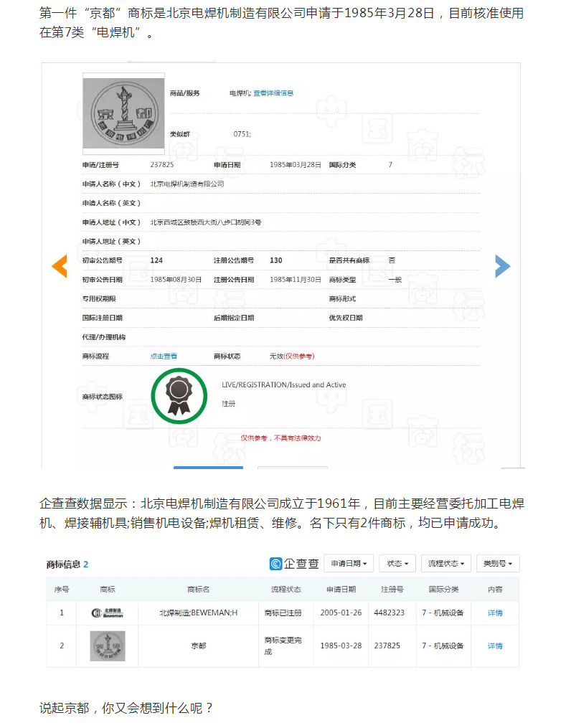Click the blue button below the disclaimer
The image size is (571, 728).
click(x=208, y=468)
